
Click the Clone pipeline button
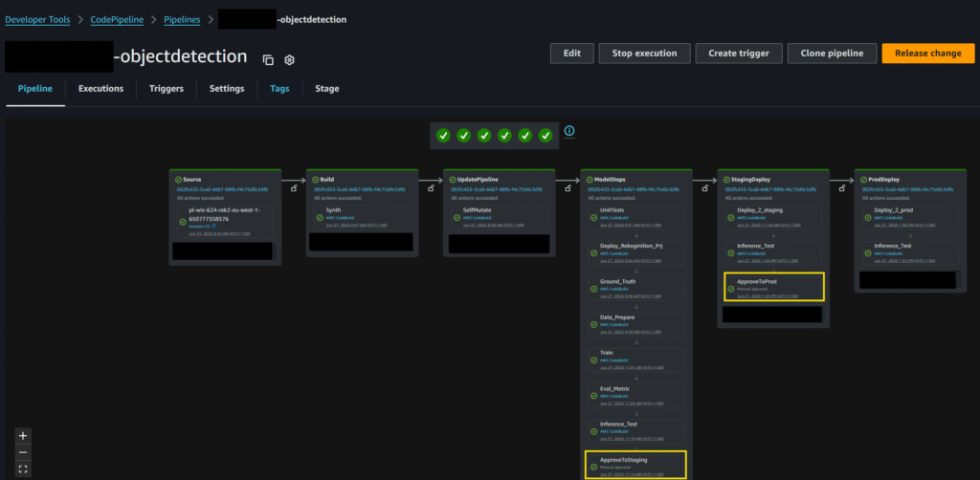(x=832, y=54)
